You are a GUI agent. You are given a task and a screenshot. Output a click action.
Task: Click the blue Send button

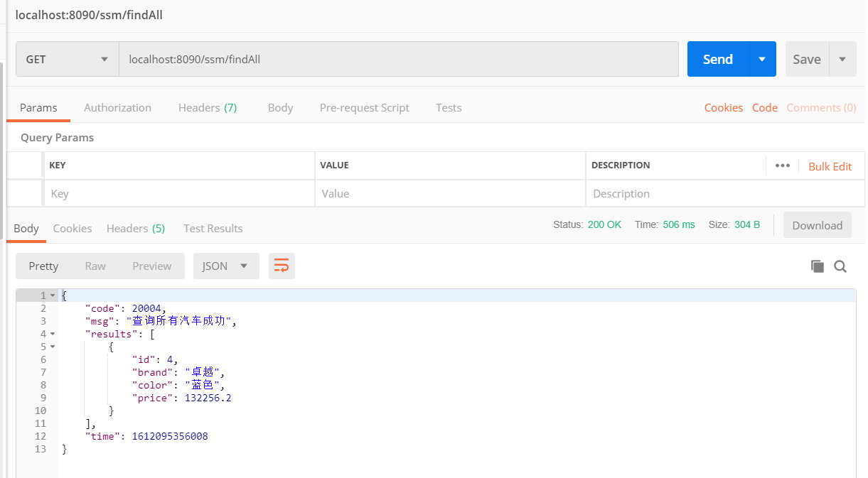[x=718, y=59]
